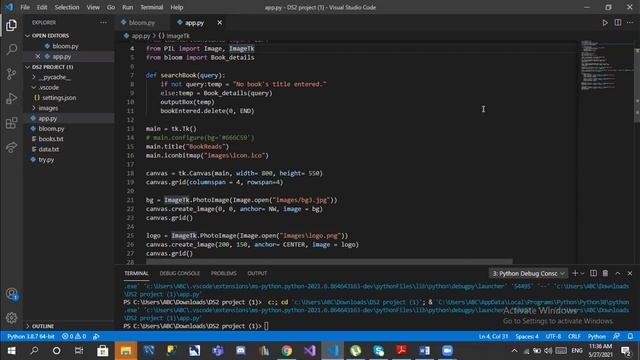Split the terminal panel
Image resolution: width=640 pixels, height=360 pixels.
pos(593,273)
